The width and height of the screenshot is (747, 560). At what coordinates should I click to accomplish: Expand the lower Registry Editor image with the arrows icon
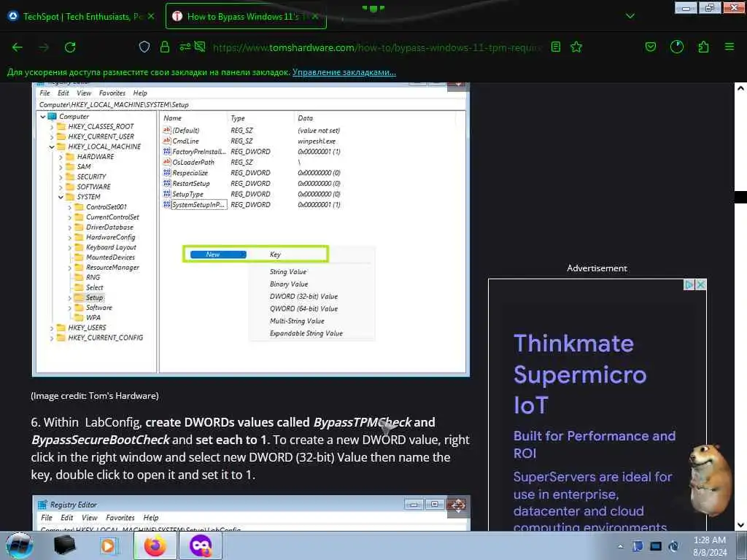click(x=458, y=505)
